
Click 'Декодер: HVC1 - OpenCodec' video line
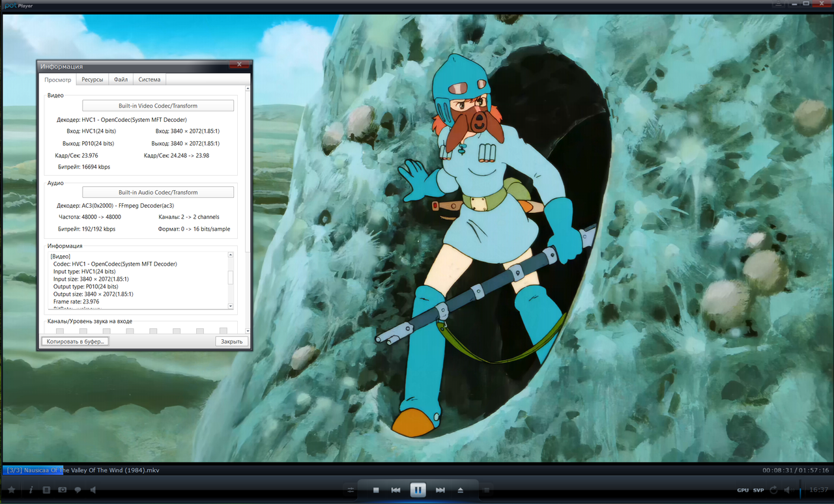click(x=122, y=120)
